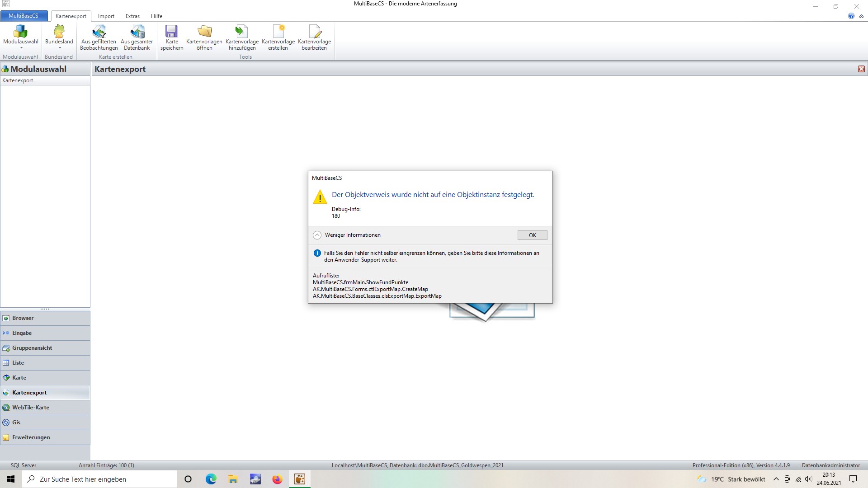Click the sidebar splitter dots handle

pyautogui.click(x=45, y=309)
